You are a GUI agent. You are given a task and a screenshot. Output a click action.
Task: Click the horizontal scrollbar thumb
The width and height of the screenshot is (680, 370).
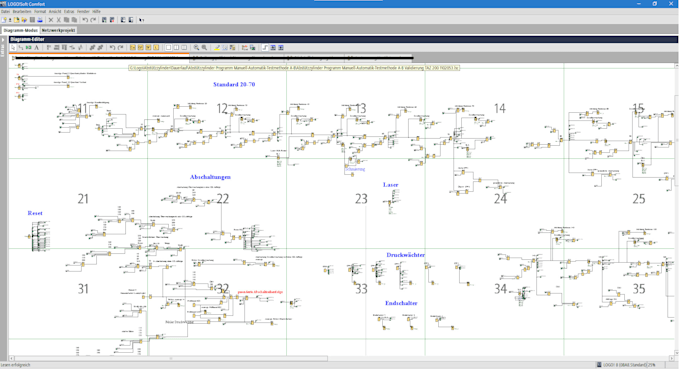[170, 359]
